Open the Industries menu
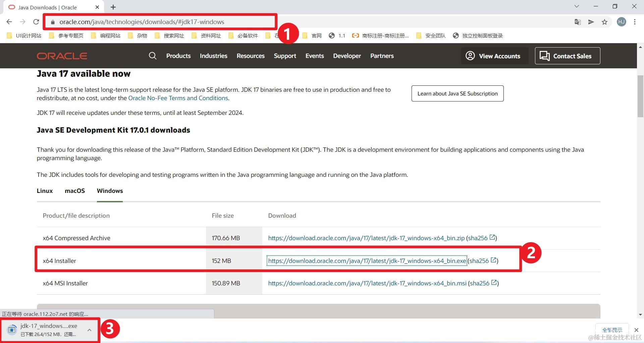The height and width of the screenshot is (343, 644). (x=214, y=56)
